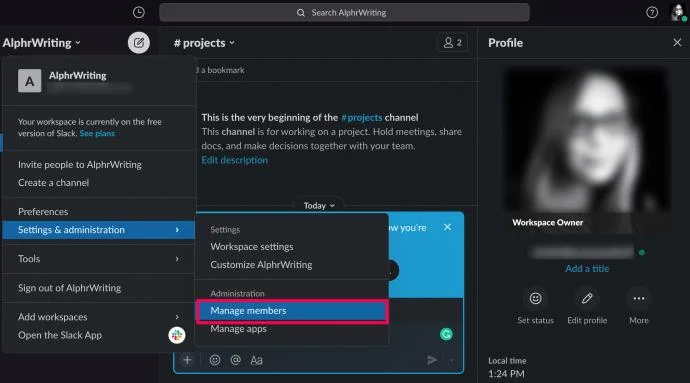Image resolution: width=690 pixels, height=383 pixels.
Task: Expand the Tools submenu
Action: point(99,259)
